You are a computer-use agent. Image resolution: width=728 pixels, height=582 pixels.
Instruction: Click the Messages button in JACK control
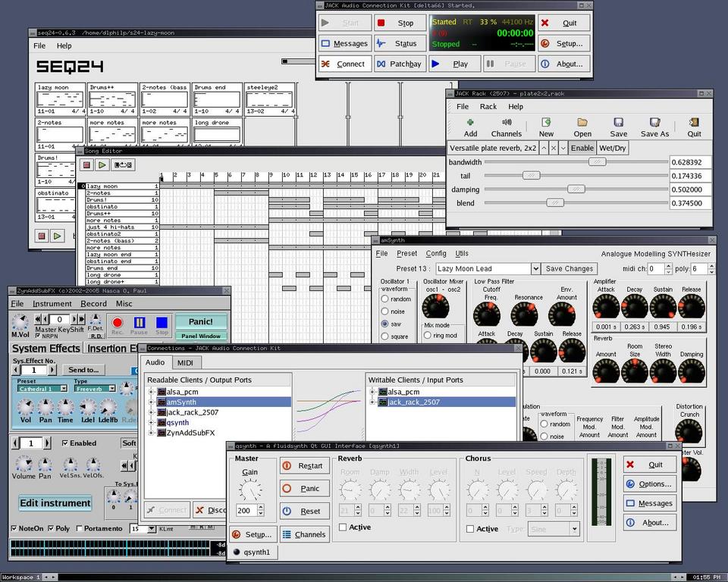pyautogui.click(x=344, y=44)
